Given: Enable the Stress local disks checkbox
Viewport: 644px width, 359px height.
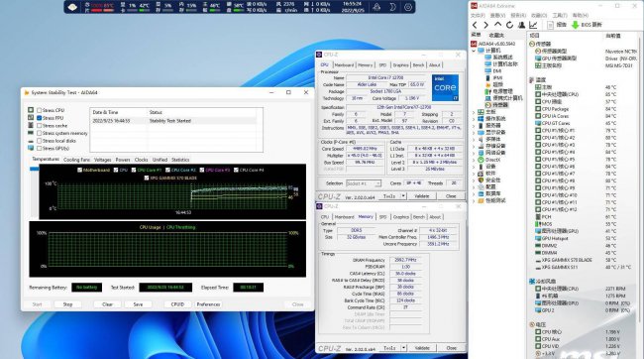Looking at the screenshot, I should click(x=40, y=141).
